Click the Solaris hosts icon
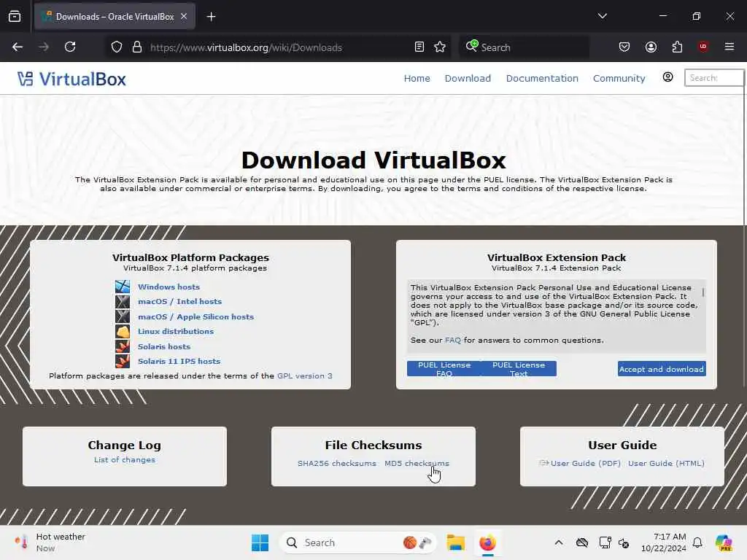Screen dimensions: 747x560 123,346
